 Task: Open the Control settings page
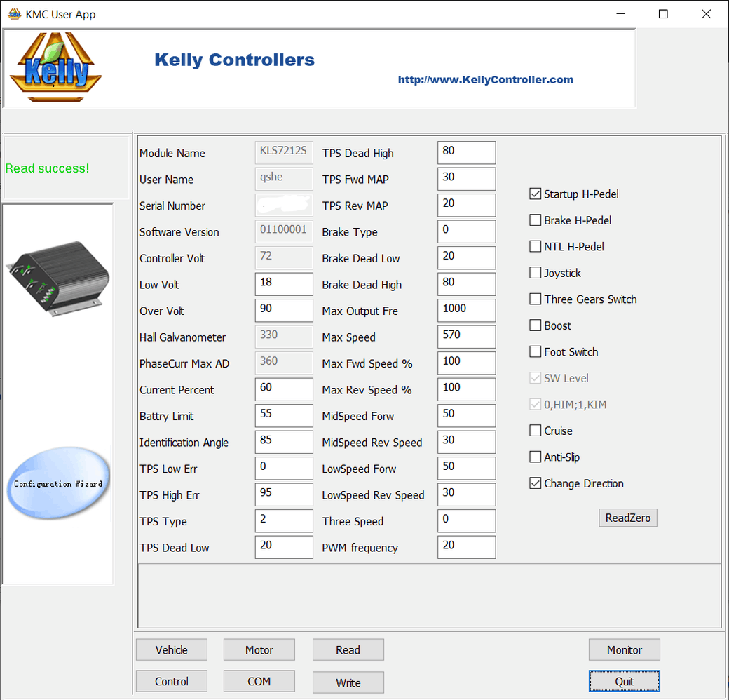[x=172, y=681]
